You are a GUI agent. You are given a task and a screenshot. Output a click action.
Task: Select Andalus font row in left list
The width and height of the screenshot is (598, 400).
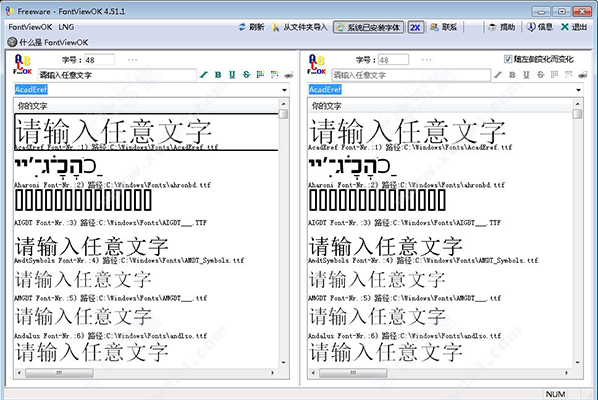tap(146, 322)
